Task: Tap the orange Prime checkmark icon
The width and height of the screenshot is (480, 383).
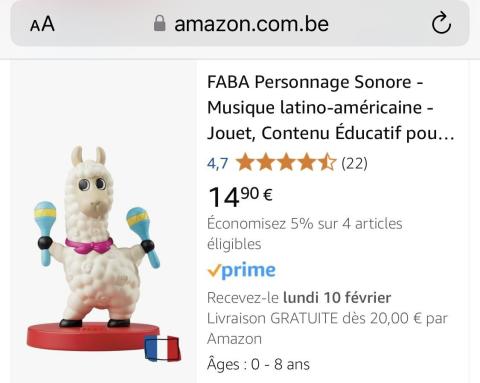Action: [x=214, y=271]
